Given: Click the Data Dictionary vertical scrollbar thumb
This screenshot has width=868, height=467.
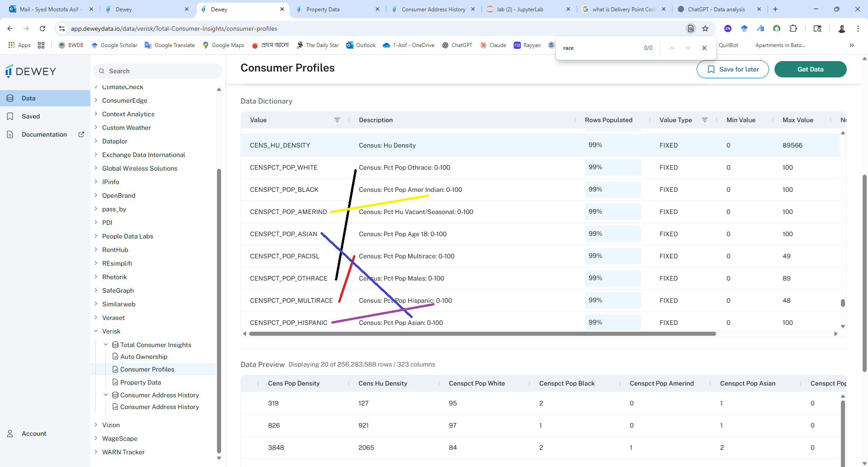Looking at the screenshot, I should click(x=843, y=303).
